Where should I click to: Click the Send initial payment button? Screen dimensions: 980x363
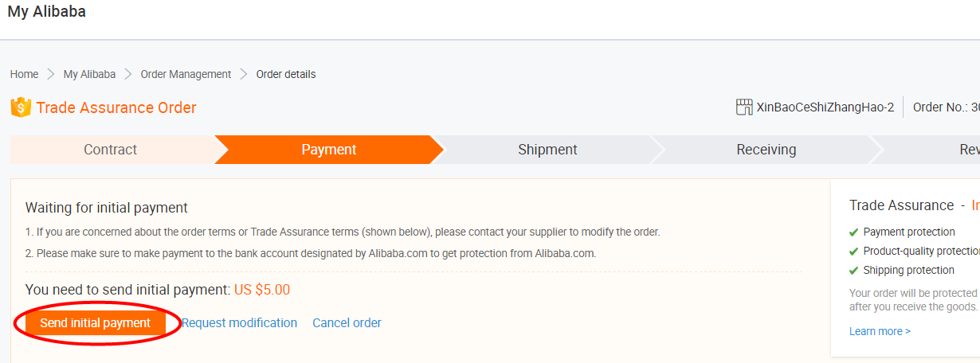coord(96,323)
